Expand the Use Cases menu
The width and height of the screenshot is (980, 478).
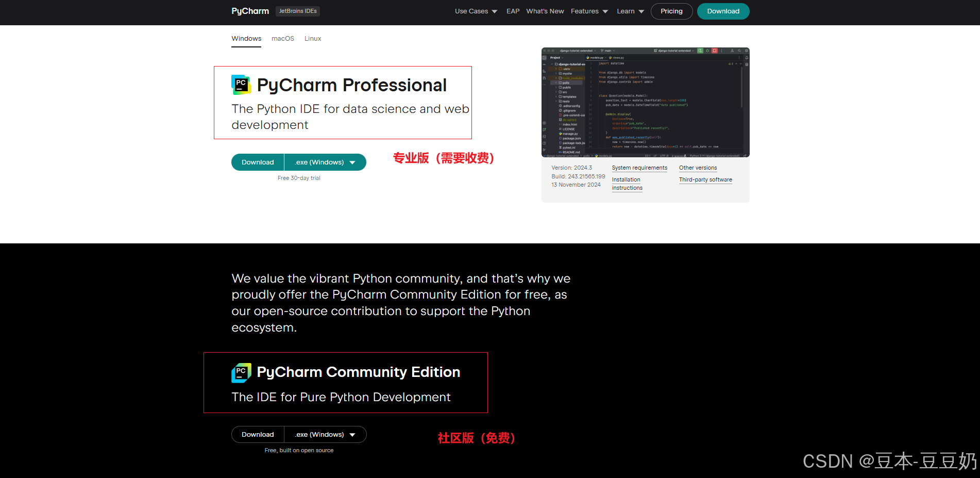coord(476,11)
